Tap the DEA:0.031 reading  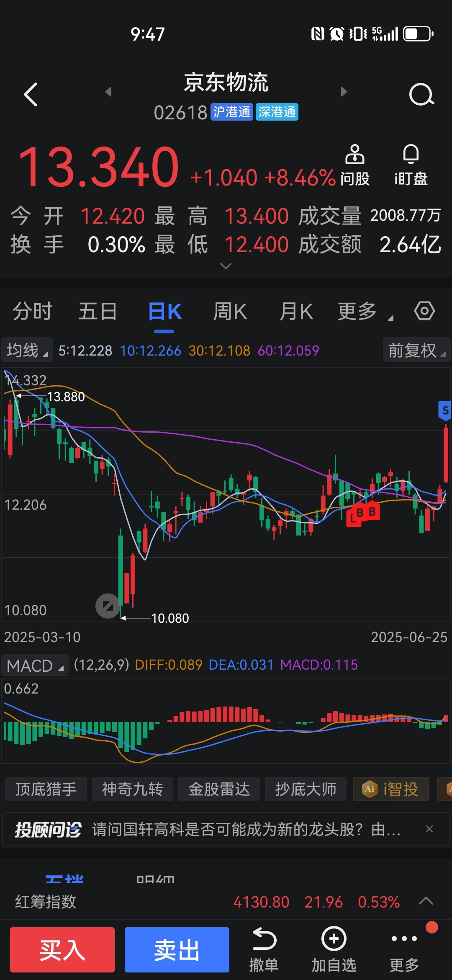(241, 665)
